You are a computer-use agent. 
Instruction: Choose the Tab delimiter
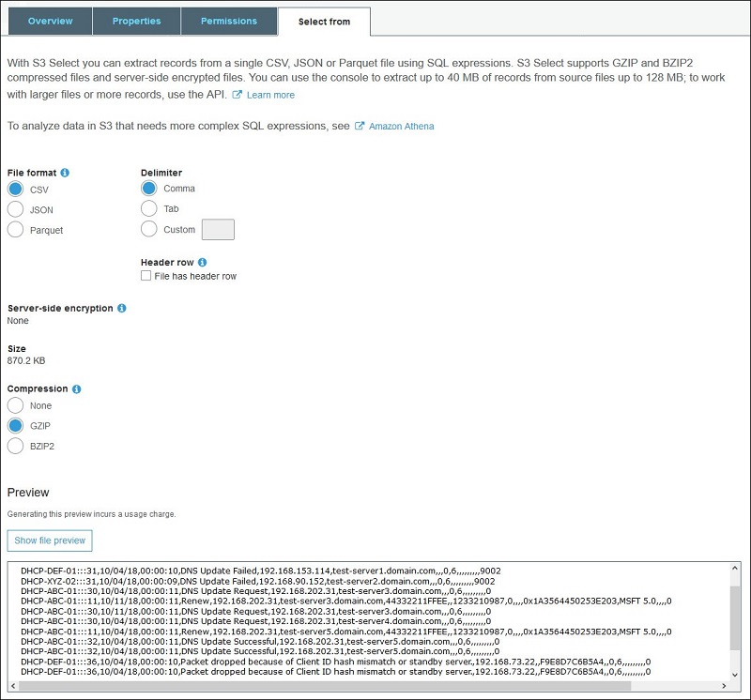point(149,208)
